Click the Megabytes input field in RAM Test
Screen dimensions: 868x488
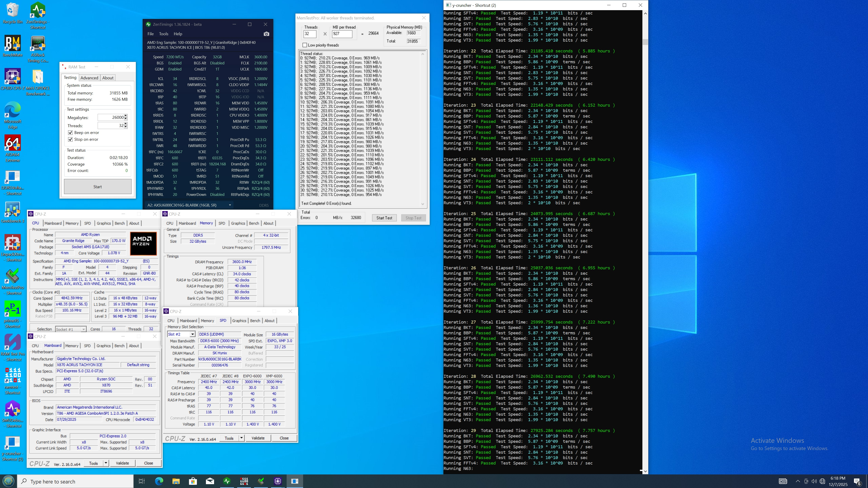(x=111, y=117)
